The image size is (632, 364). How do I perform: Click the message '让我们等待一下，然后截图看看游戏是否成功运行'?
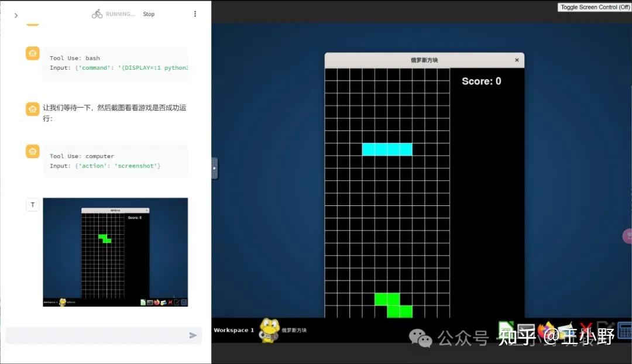click(x=115, y=113)
